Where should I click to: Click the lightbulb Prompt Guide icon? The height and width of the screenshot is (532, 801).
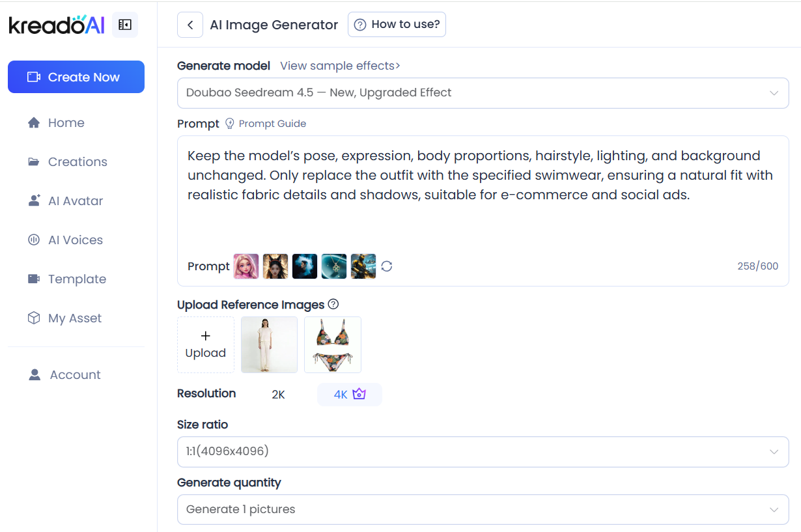tap(229, 124)
